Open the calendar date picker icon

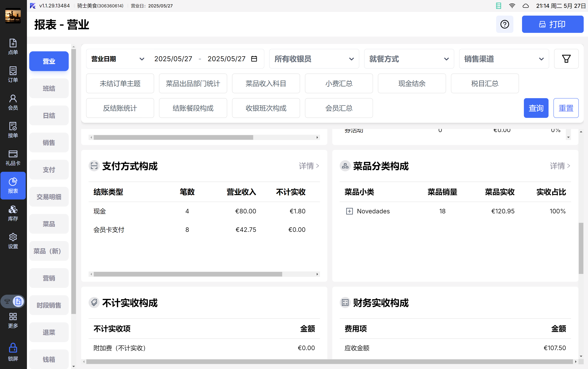click(254, 59)
